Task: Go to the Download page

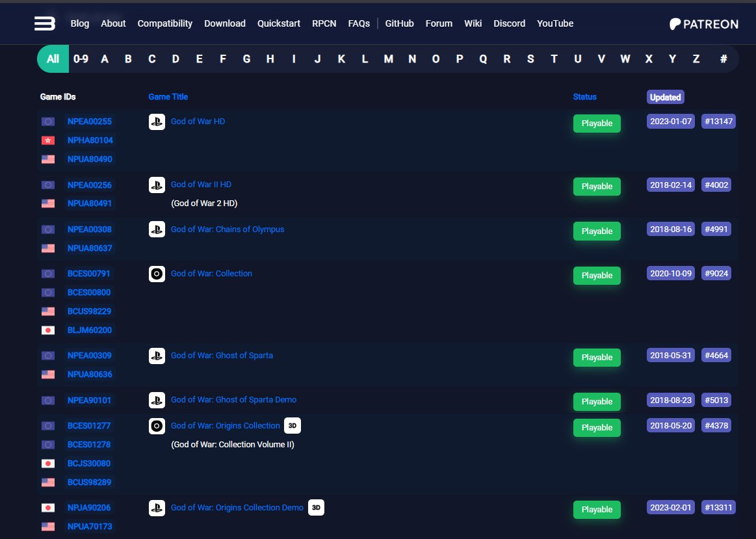Action: click(x=225, y=23)
